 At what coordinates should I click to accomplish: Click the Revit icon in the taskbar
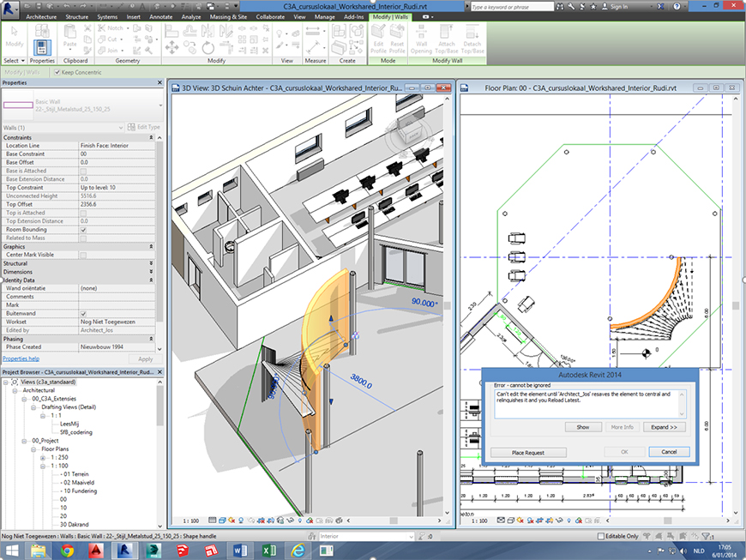[x=124, y=551]
